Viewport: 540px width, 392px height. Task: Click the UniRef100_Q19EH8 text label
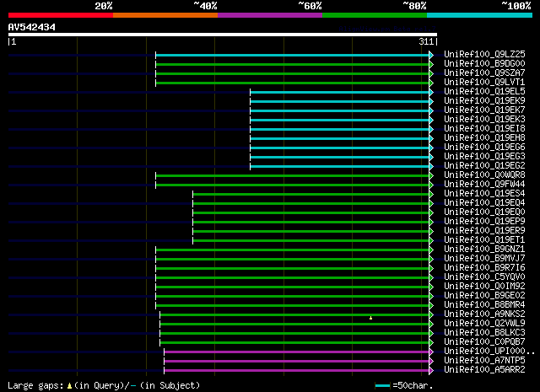[484, 137]
